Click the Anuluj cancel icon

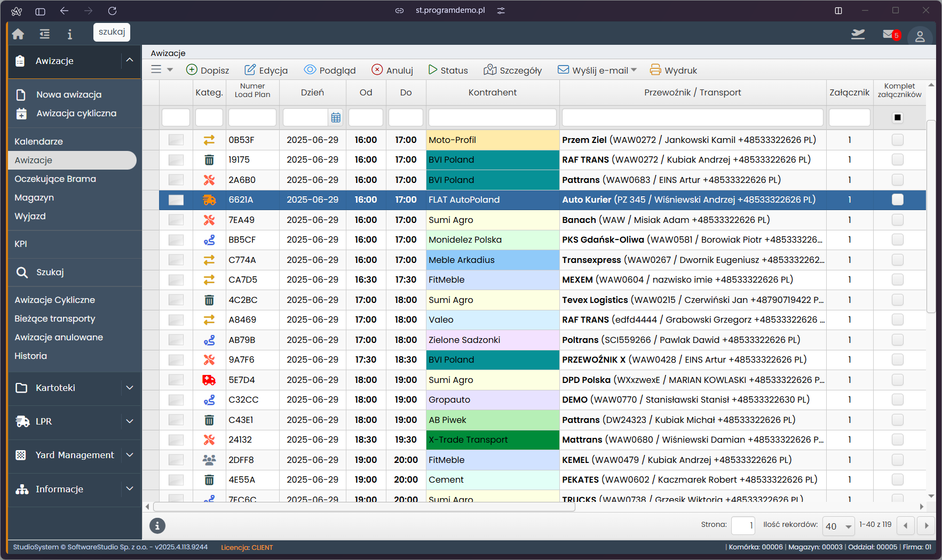coord(377,70)
